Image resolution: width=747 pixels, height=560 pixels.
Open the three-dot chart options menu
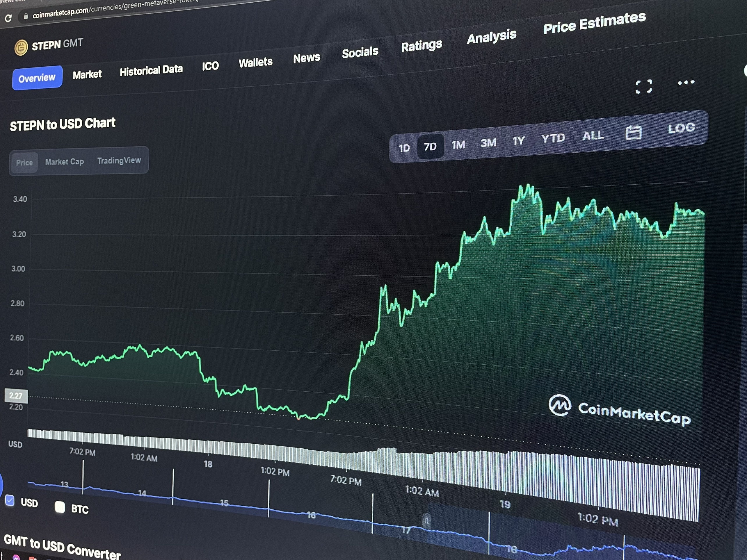[686, 82]
